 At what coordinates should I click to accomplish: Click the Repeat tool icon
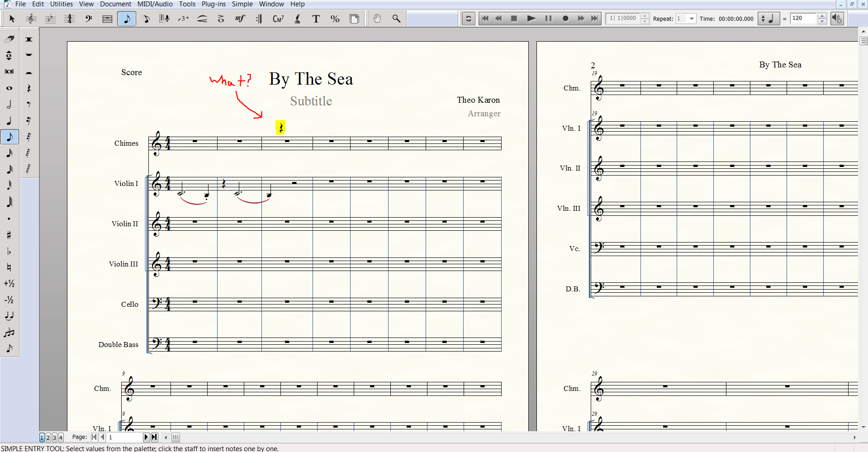point(259,19)
